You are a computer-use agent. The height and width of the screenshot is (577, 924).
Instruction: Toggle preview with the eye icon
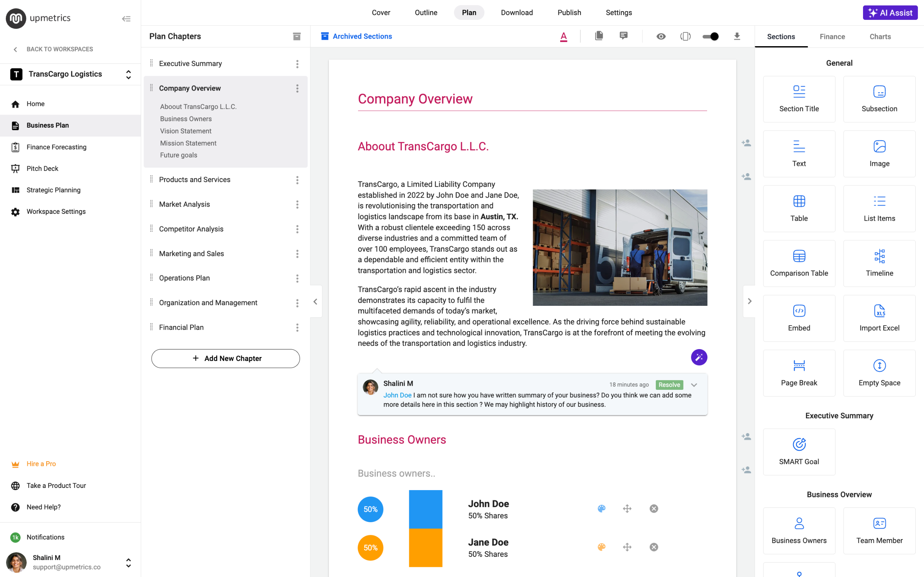[x=661, y=36]
